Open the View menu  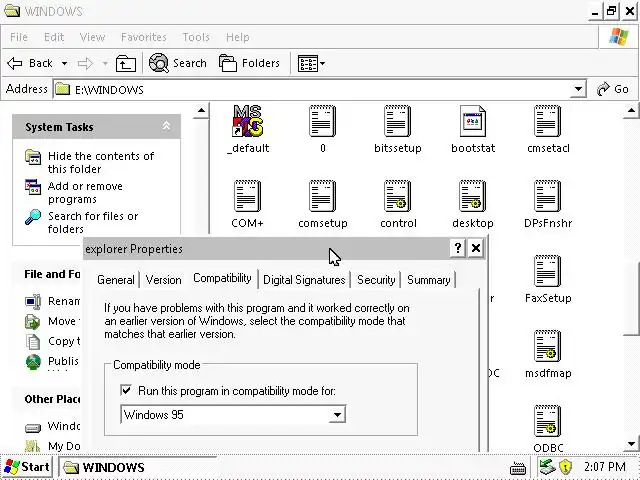(92, 37)
